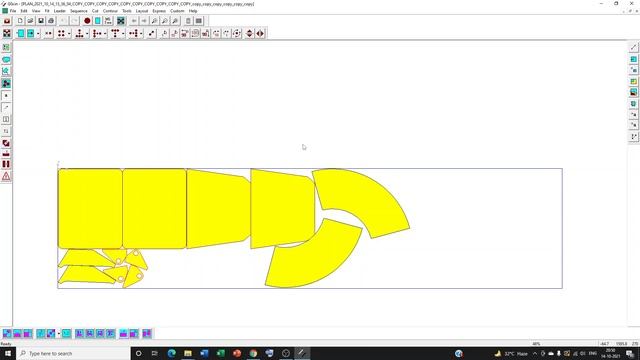Click the red pause-bars icon in left sidebar

(x=6, y=164)
